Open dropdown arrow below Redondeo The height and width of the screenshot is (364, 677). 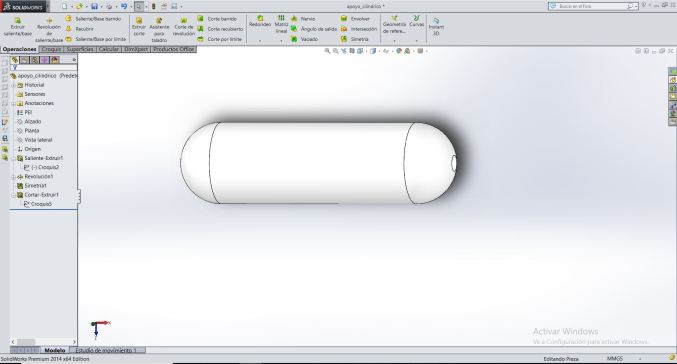point(260,41)
